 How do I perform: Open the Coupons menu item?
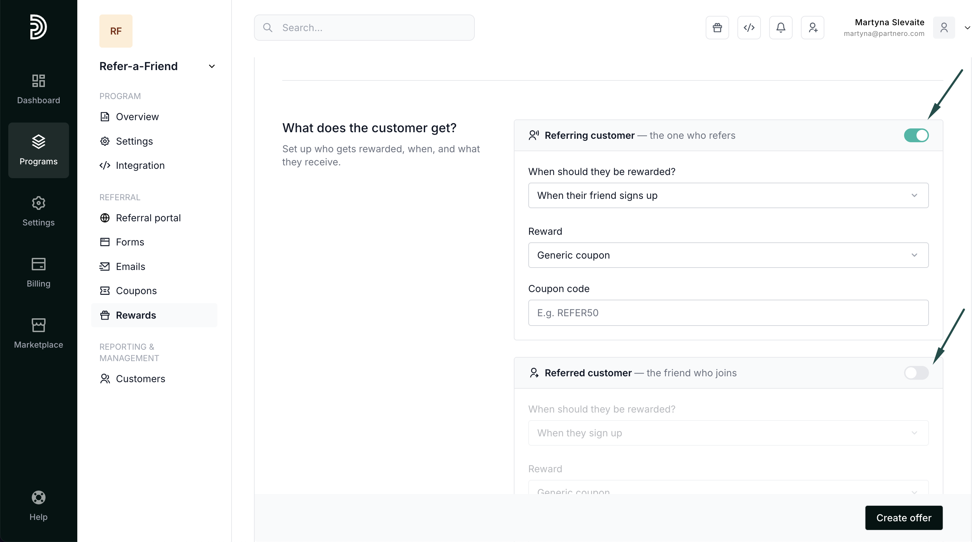[x=136, y=291]
